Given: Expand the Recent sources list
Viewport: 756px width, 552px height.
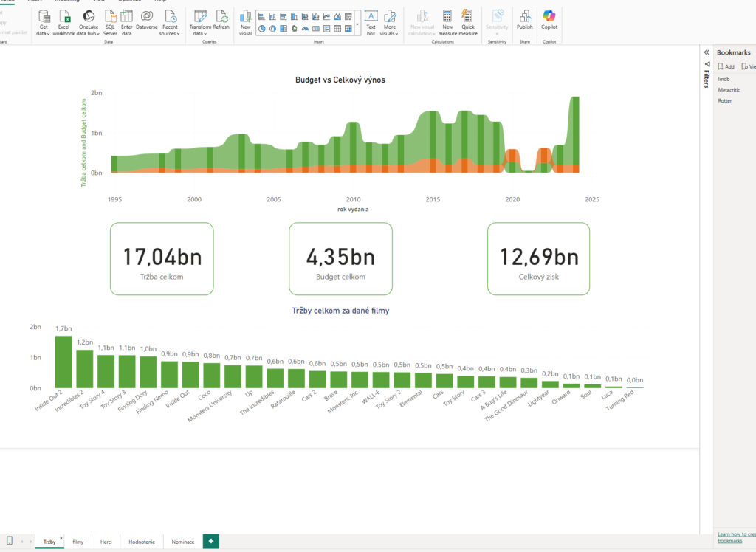Looking at the screenshot, I should point(170,23).
